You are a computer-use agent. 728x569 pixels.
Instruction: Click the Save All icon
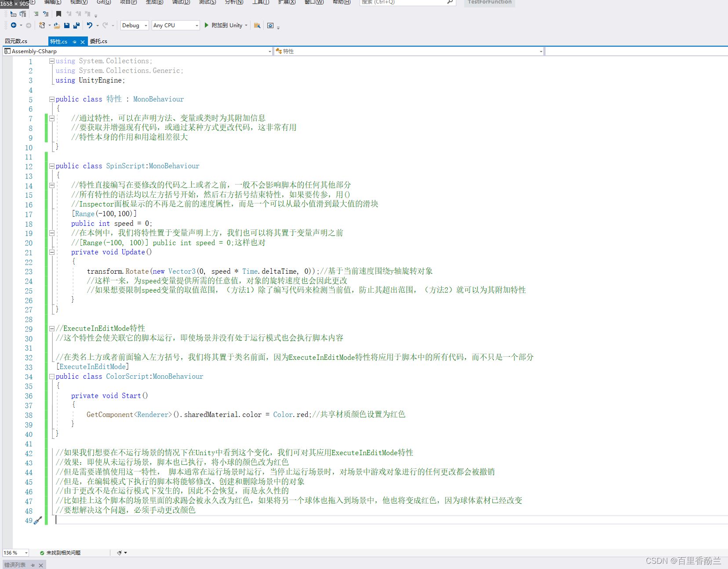76,25
